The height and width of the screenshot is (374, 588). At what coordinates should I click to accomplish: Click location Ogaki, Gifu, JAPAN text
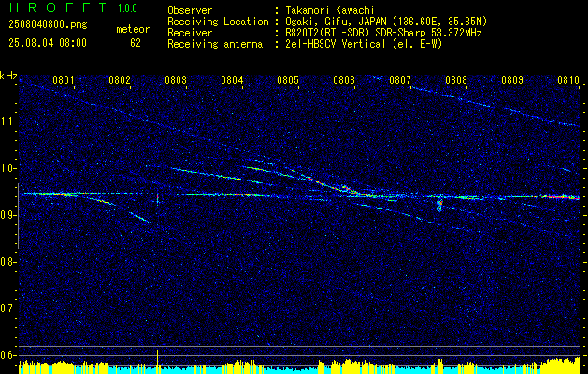pos(386,22)
